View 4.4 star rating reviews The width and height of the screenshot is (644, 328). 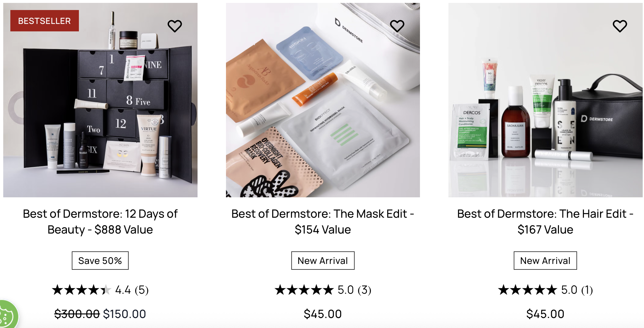[x=100, y=290]
